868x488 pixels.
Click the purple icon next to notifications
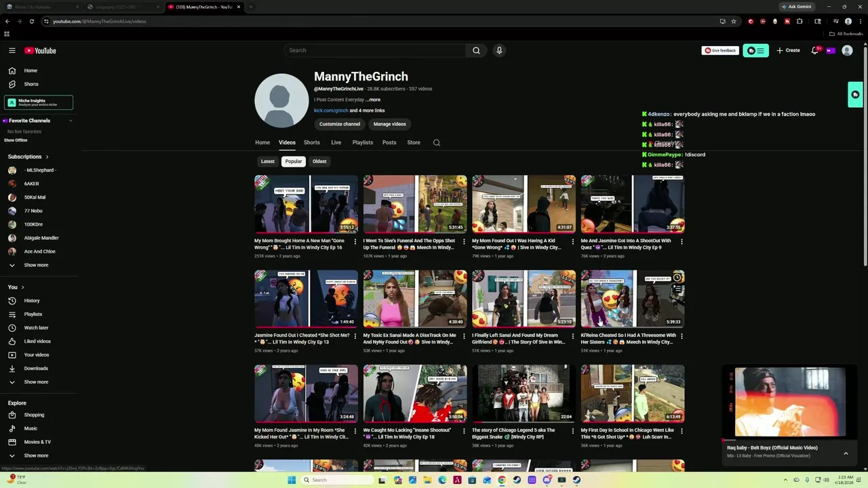[x=831, y=50]
